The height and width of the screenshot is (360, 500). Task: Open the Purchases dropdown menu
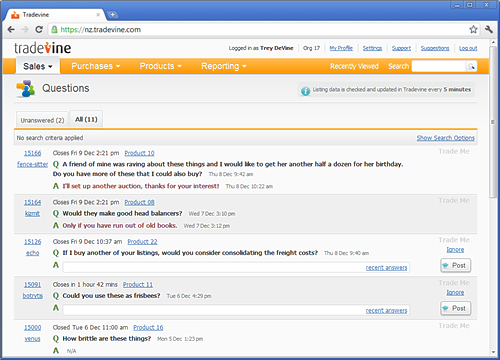coord(96,66)
